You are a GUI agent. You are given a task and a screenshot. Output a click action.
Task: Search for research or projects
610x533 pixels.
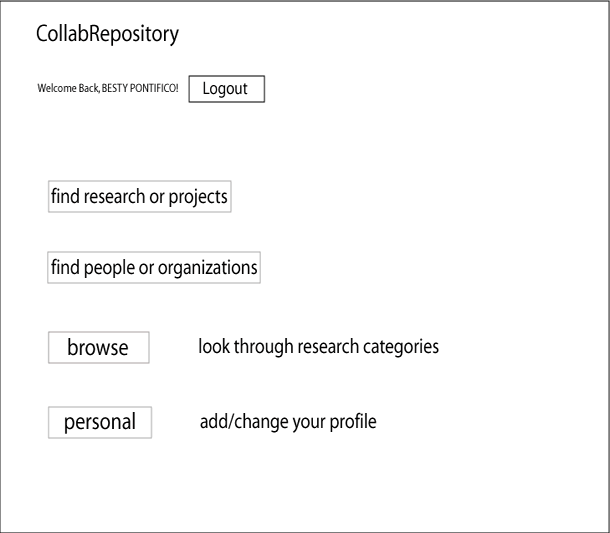[140, 196]
